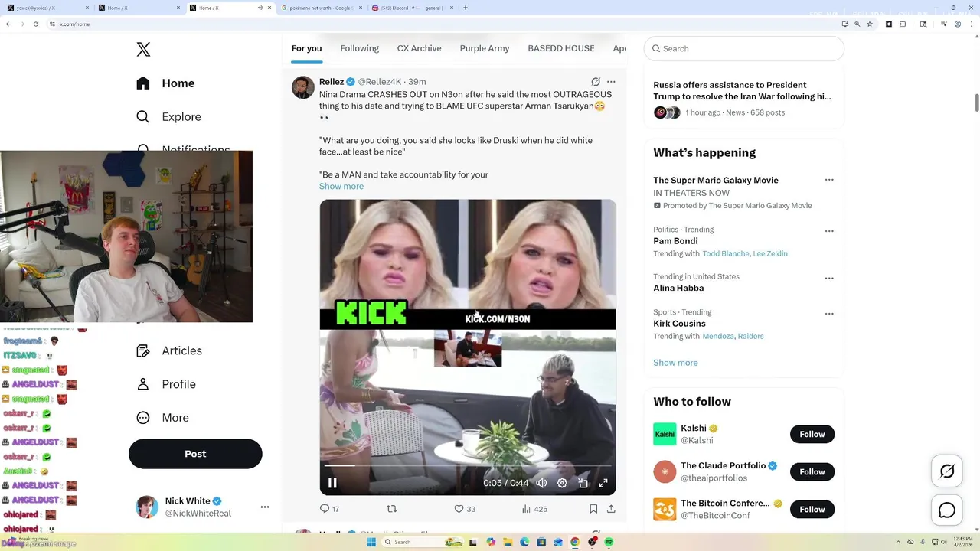The height and width of the screenshot is (551, 980).
Task: Open options for Alina Habba trend
Action: pos(829,279)
